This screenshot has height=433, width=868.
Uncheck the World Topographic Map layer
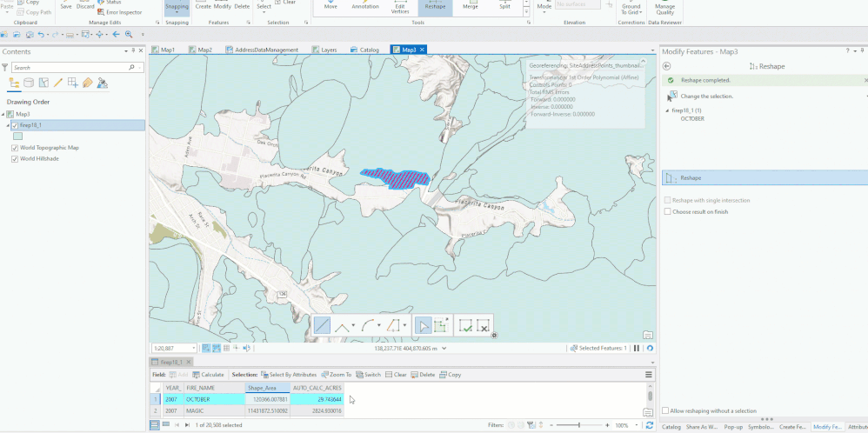(x=15, y=148)
